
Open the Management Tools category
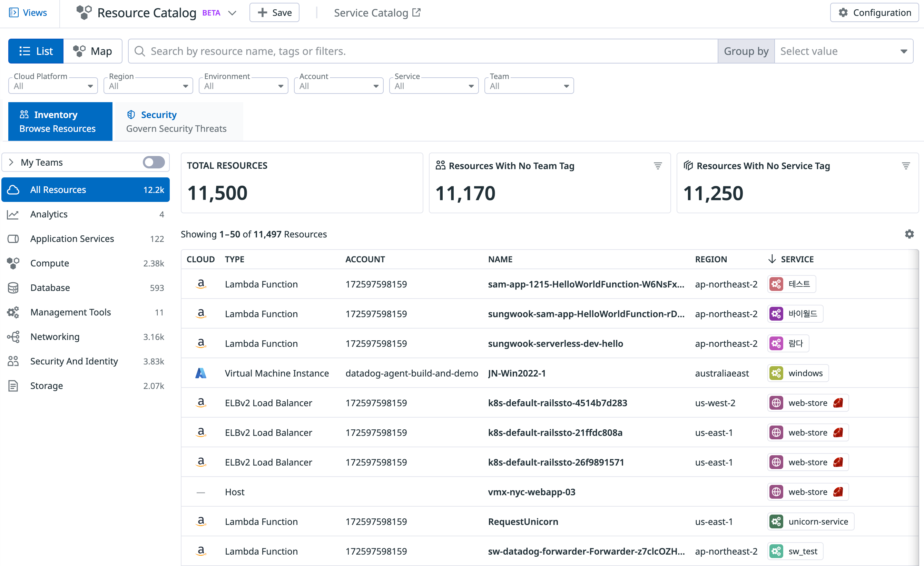click(x=70, y=312)
